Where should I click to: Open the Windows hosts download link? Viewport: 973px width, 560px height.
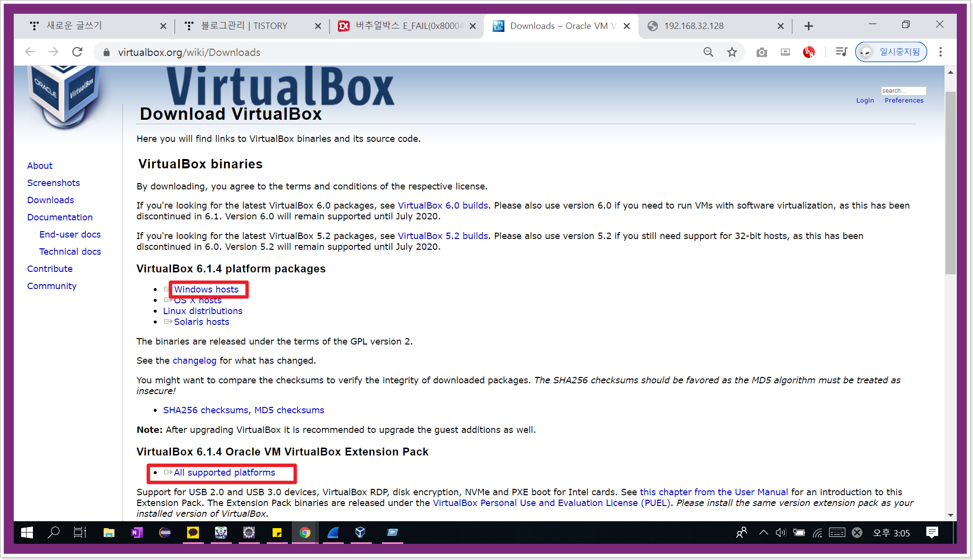click(206, 290)
